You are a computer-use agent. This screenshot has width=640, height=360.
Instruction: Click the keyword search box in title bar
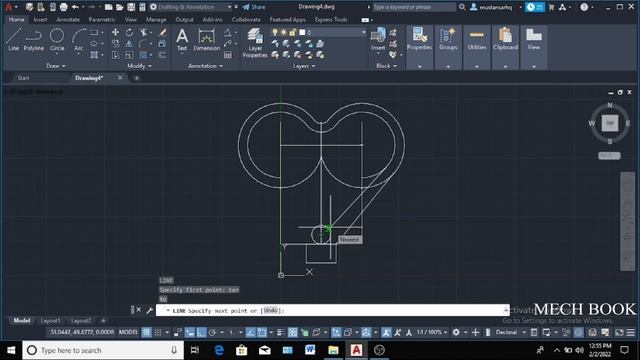[414, 7]
